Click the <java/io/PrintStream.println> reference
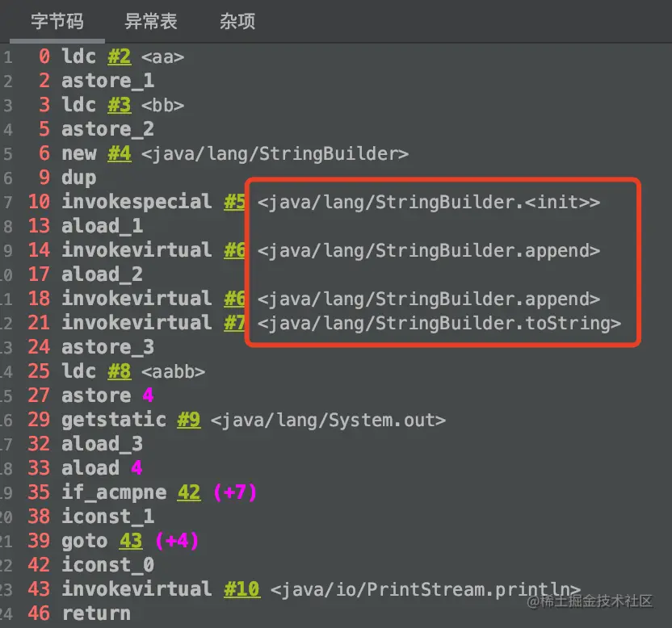Viewport: 672px width, 628px height. pyautogui.click(x=426, y=590)
